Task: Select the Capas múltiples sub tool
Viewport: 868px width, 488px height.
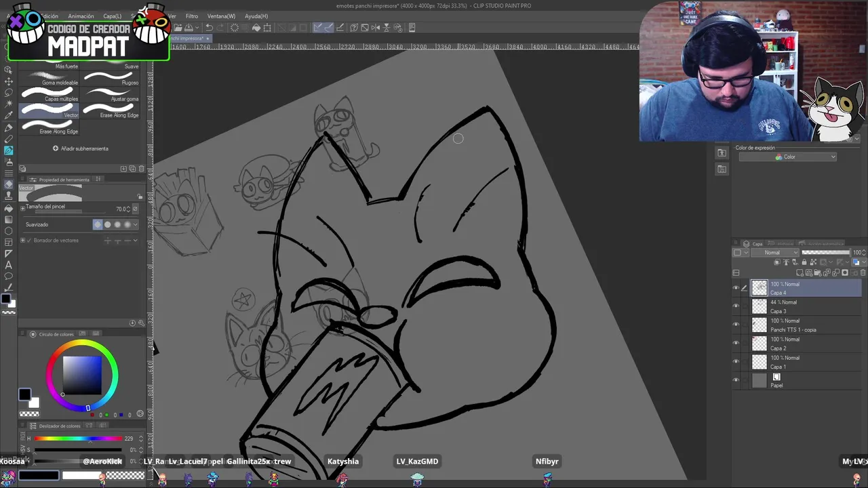Action: (50, 94)
